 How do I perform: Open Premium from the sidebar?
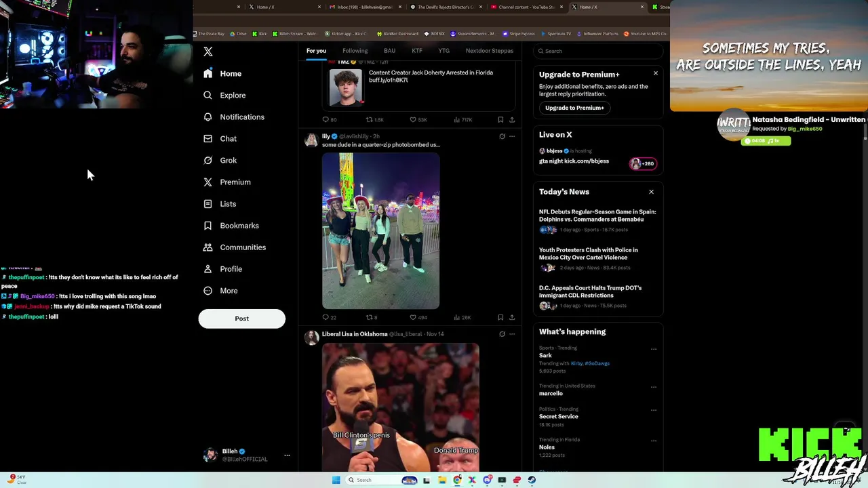click(227, 182)
